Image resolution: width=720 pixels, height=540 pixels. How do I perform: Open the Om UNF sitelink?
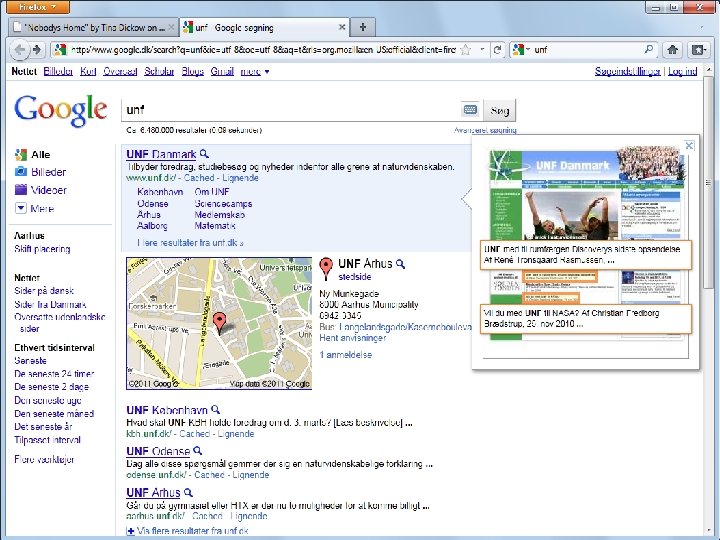pos(212,192)
